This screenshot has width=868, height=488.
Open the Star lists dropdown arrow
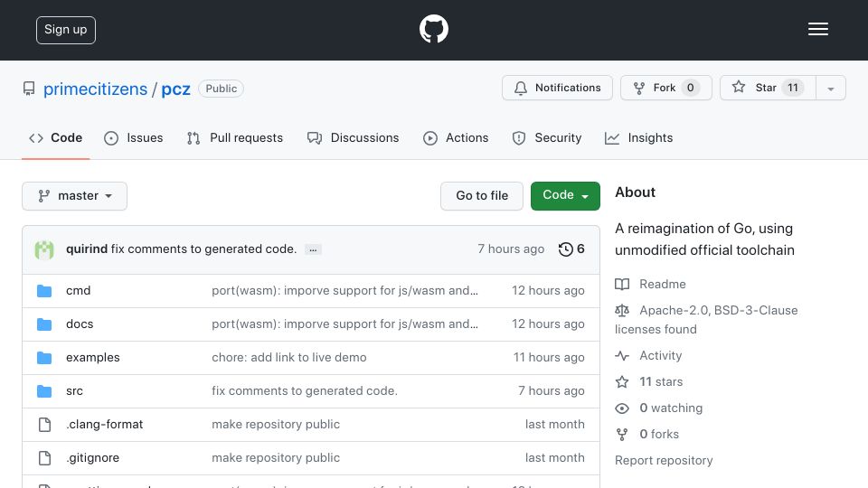pyautogui.click(x=830, y=88)
